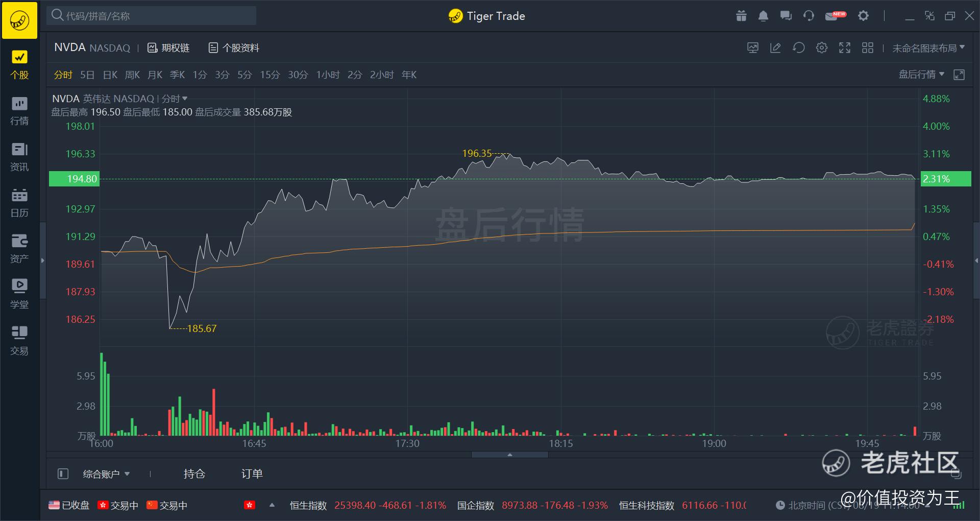The width and height of the screenshot is (980, 521).
Task: Expand the 未命名图表布局 layout dropdown
Action: [928, 48]
